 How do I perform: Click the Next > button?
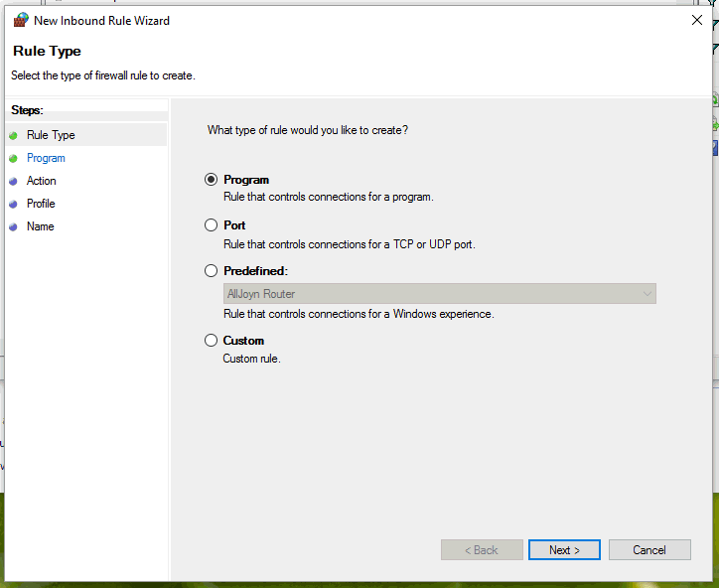(564, 550)
